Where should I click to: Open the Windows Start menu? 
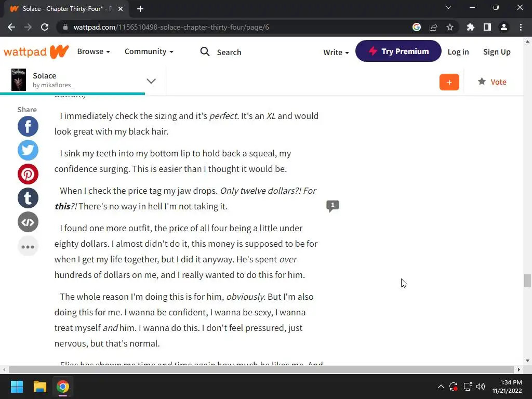click(x=17, y=387)
